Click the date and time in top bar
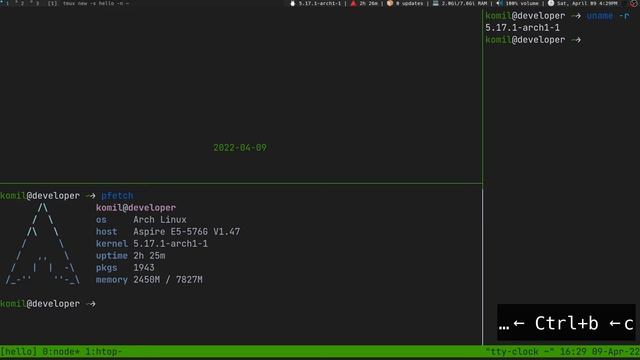The height and width of the screenshot is (360, 640). [x=587, y=3]
